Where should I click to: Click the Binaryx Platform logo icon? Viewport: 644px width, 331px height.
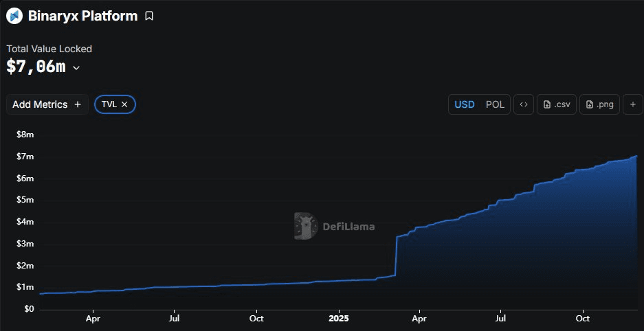click(x=14, y=16)
